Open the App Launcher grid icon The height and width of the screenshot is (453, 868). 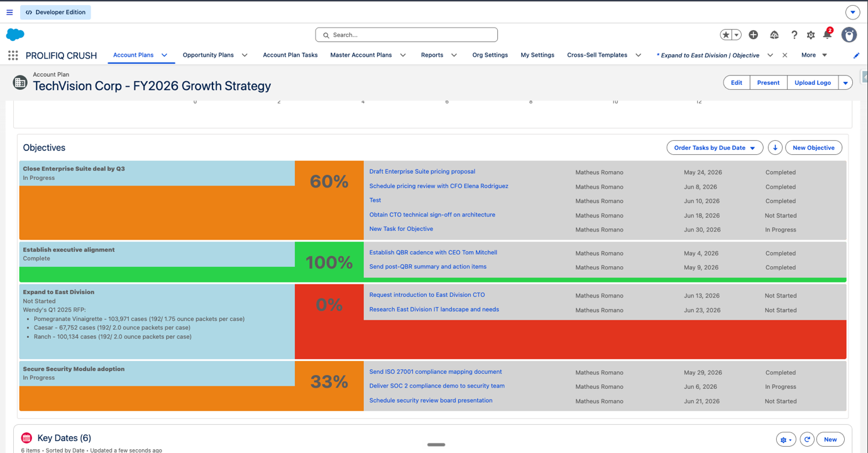pyautogui.click(x=13, y=55)
